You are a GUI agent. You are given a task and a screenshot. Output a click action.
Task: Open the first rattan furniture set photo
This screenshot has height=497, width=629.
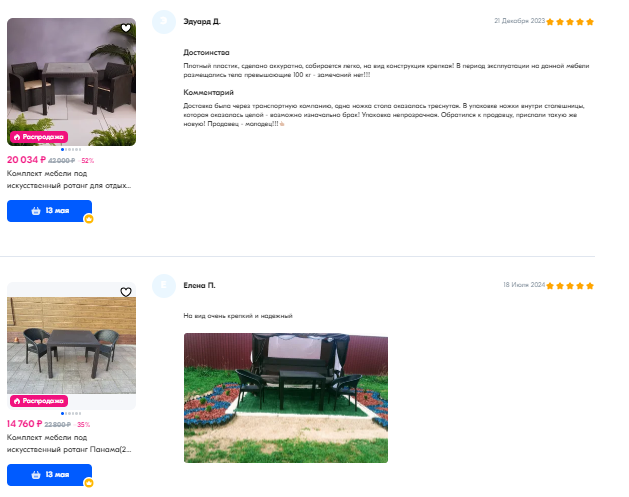(71, 82)
